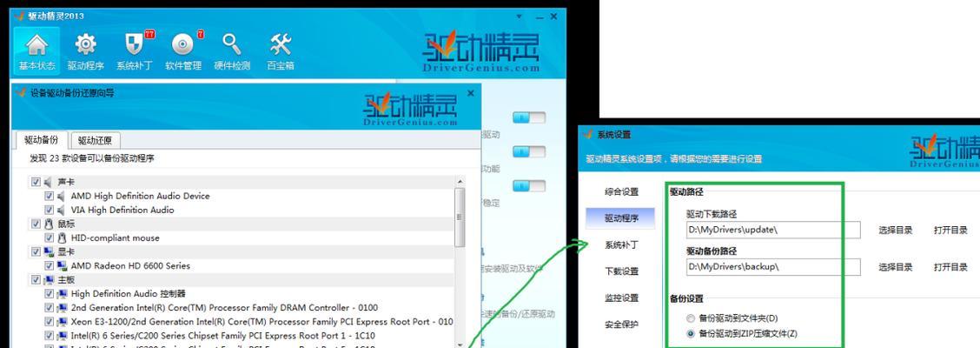The image size is (980, 348).
Task: Select 系统补丁 in settings sidebar
Action: tap(621, 244)
